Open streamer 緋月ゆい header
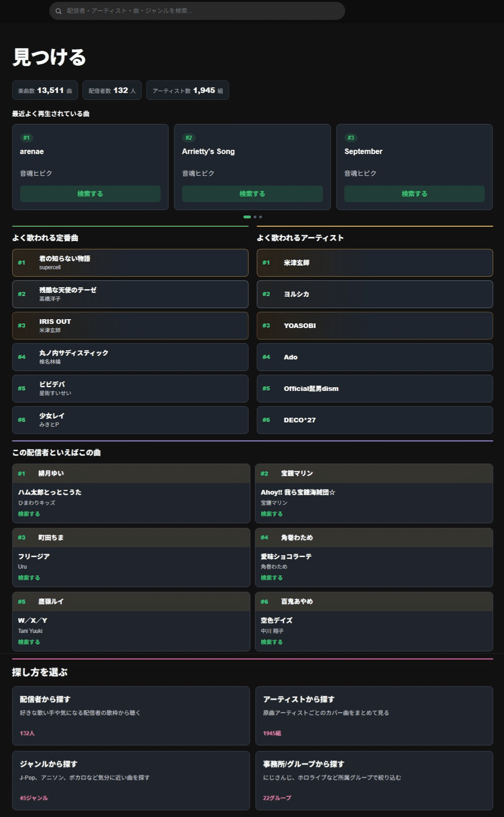Image resolution: width=504 pixels, height=817 pixels. pyautogui.click(x=131, y=474)
